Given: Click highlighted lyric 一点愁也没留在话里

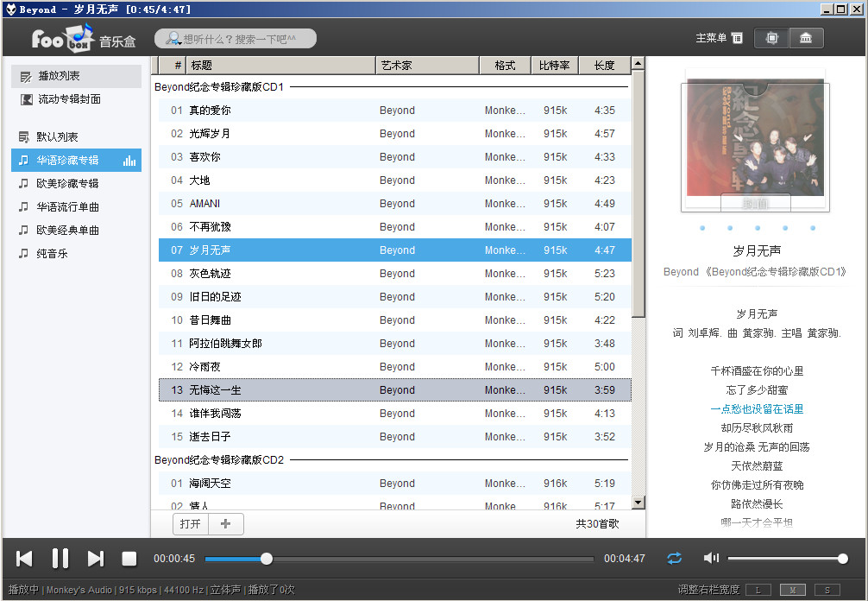Looking at the screenshot, I should click(x=757, y=408).
